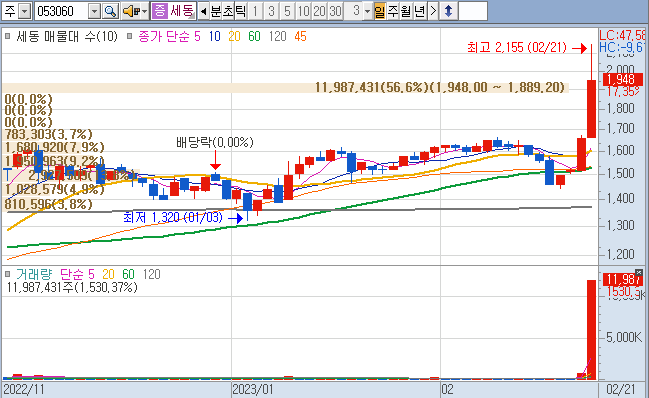Select the 30 interval button
Screen dimensions: 649x398
tap(335, 11)
